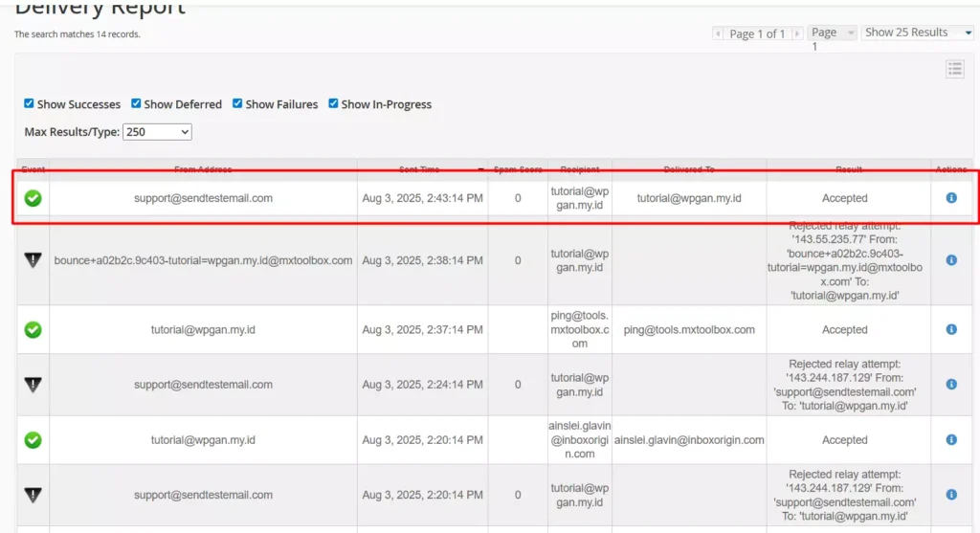Sort by Spam Score column header
980x533 pixels.
click(518, 169)
